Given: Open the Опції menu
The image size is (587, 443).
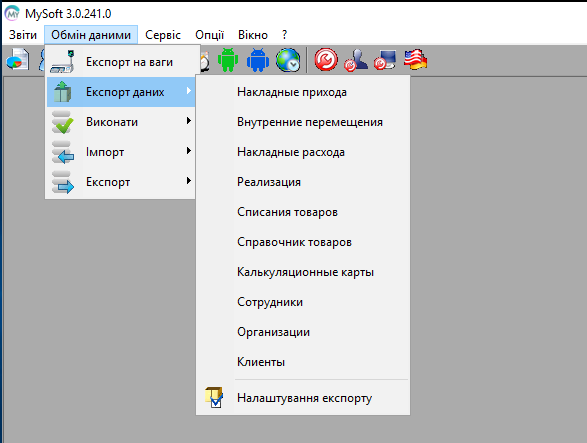Looking at the screenshot, I should pyautogui.click(x=209, y=35).
